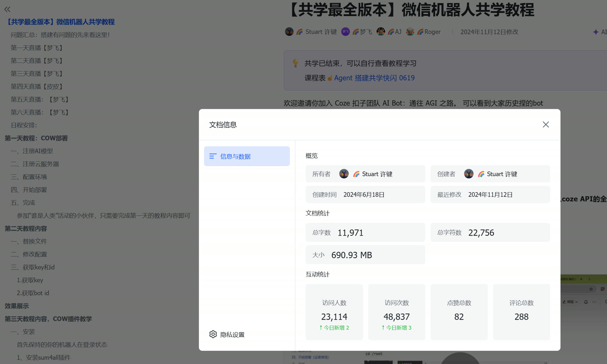
Task: Open 1、安装sum4all插件 entry
Action: (x=44, y=358)
